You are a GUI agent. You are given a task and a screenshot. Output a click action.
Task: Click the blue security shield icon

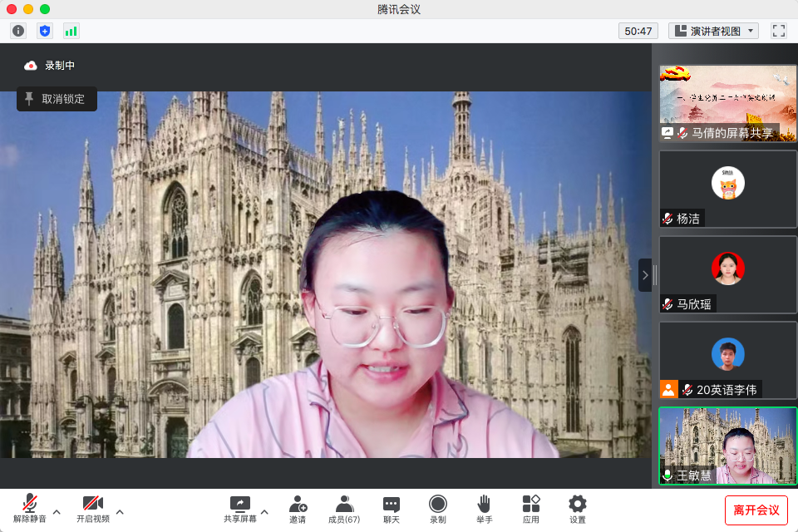coord(45,31)
